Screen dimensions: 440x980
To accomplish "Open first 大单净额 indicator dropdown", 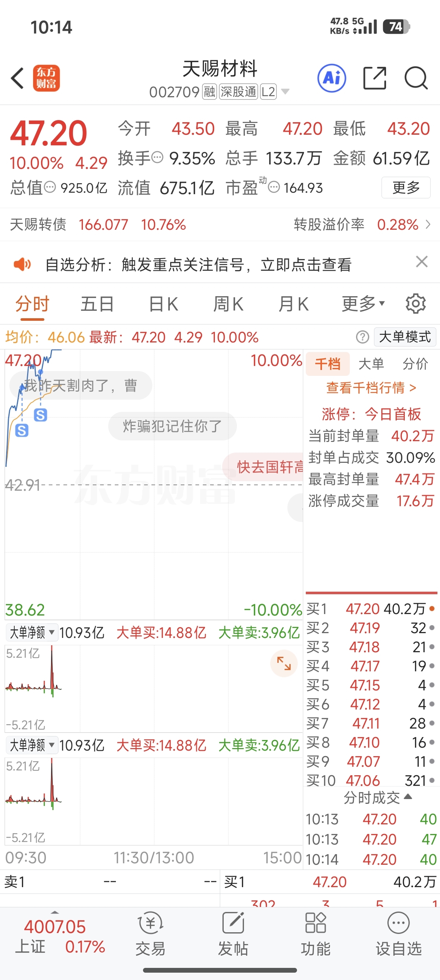I will pos(32,632).
